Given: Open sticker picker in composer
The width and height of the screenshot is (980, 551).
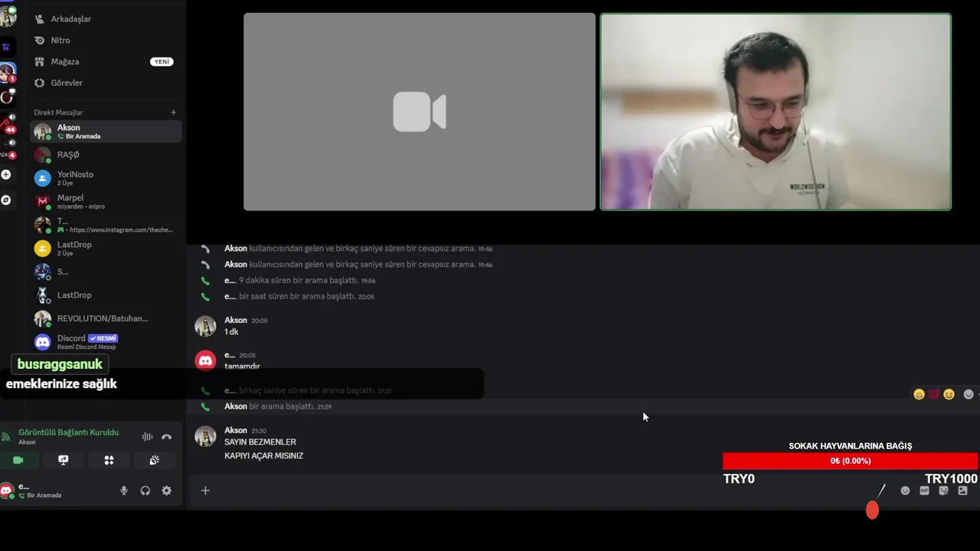Looking at the screenshot, I should point(943,491).
